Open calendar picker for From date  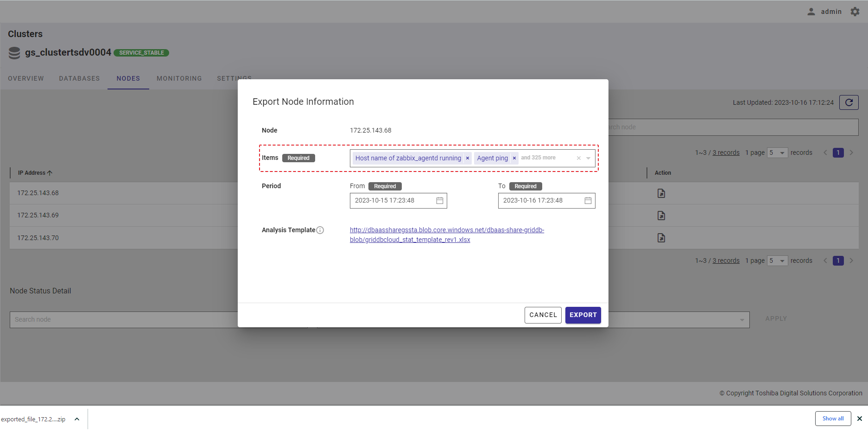click(439, 201)
